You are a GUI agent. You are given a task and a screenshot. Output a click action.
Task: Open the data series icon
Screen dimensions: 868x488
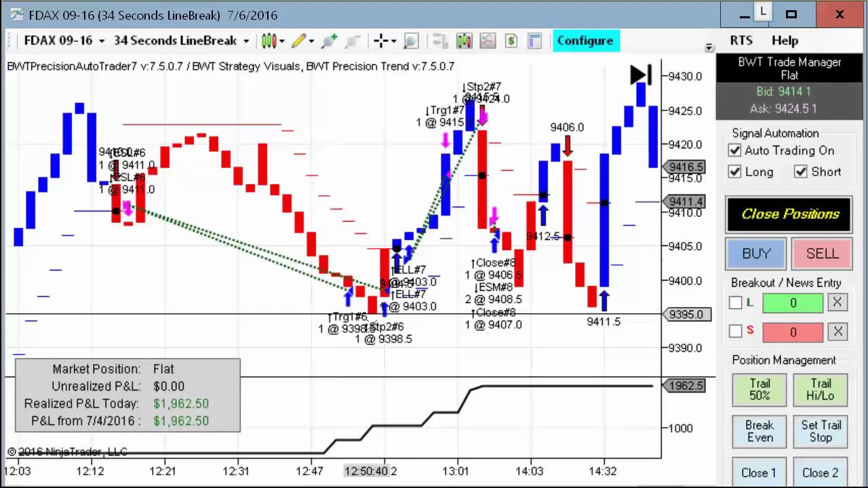[x=441, y=41]
